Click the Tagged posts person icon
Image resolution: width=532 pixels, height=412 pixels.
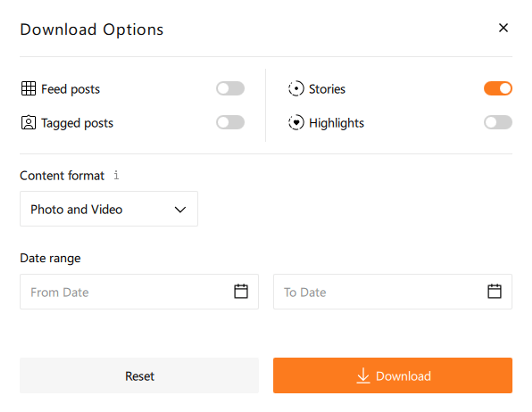pos(29,122)
